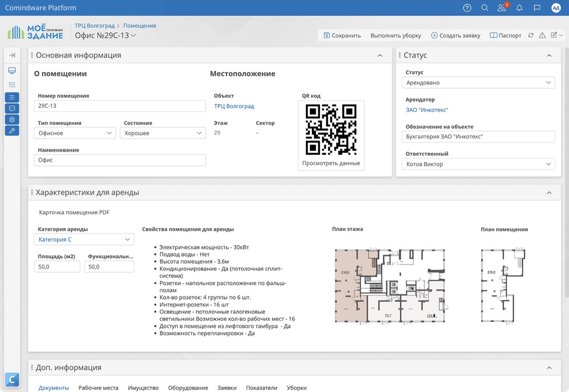569x392 pixels.
Task: Switch to Уборки tab
Action: (x=297, y=388)
